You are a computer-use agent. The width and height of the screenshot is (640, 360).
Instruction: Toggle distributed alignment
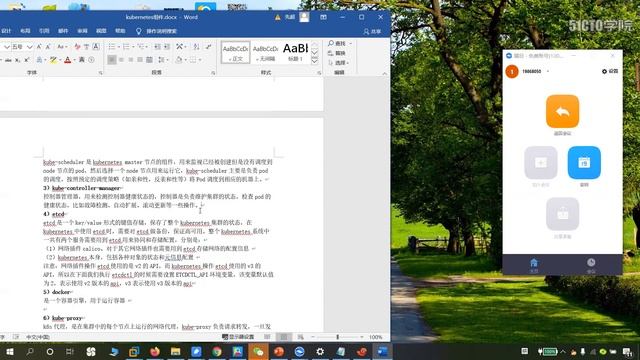pos(149,60)
